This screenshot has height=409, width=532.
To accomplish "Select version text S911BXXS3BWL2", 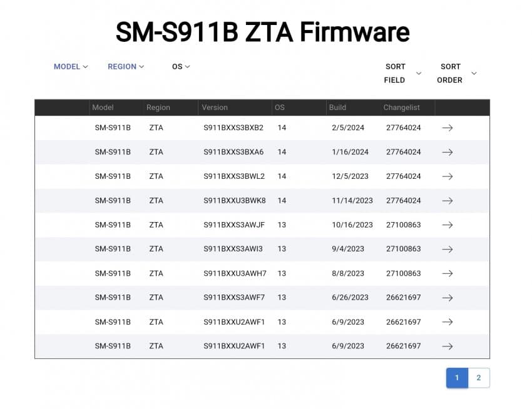I will (x=234, y=176).
